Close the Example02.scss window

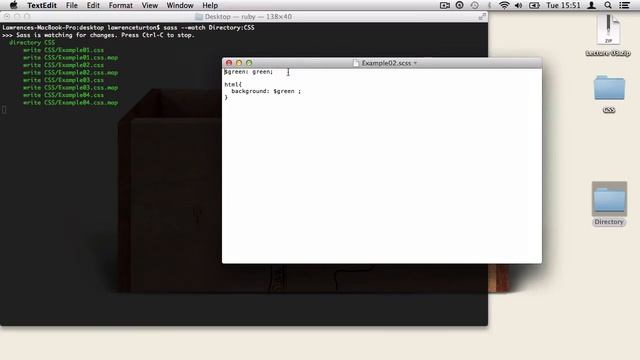[229, 63]
